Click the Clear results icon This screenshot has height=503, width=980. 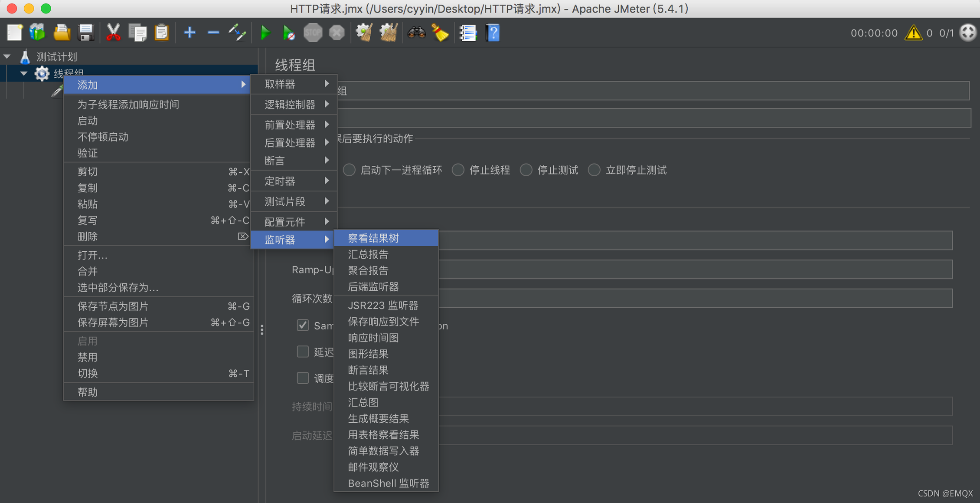click(x=364, y=33)
